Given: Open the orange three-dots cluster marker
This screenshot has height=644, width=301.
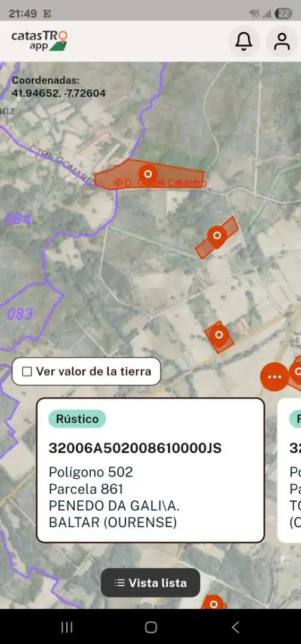Looking at the screenshot, I should (x=274, y=377).
